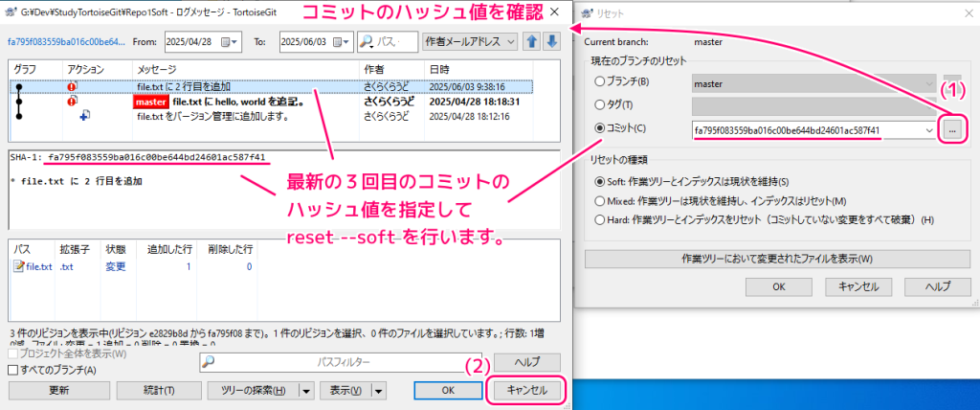Click ヘルプ in the Reset dialog
This screenshot has width=980, height=410.
pyautogui.click(x=937, y=286)
